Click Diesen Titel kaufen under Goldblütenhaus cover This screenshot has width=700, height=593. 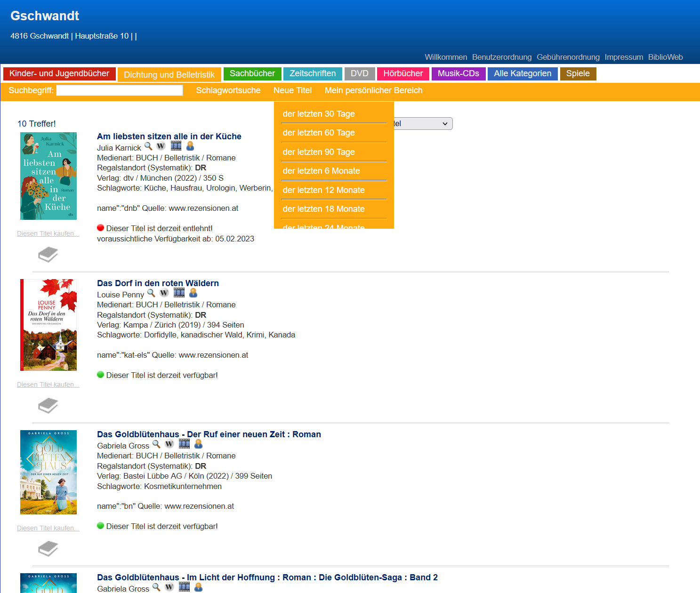coord(48,528)
